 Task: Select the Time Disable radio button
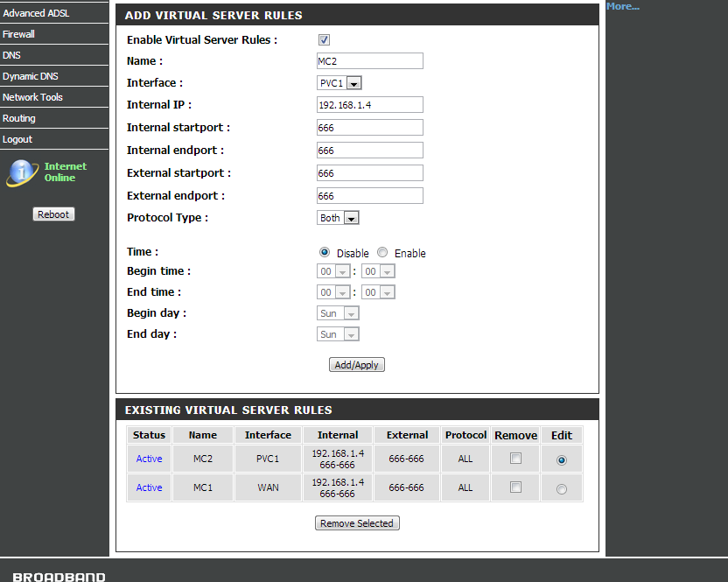(325, 252)
